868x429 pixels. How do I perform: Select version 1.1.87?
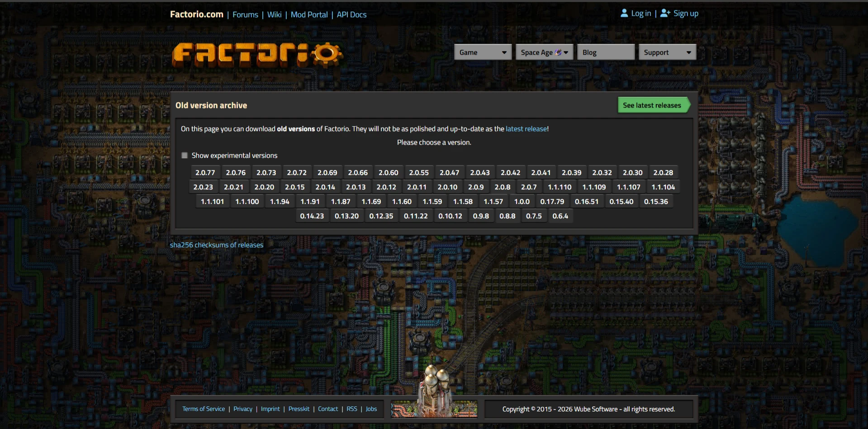click(x=341, y=202)
